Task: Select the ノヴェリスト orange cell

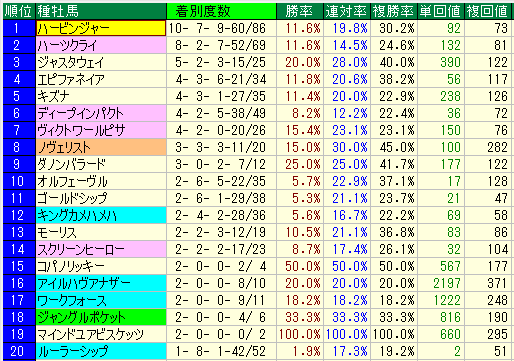Action: pyautogui.click(x=101, y=147)
